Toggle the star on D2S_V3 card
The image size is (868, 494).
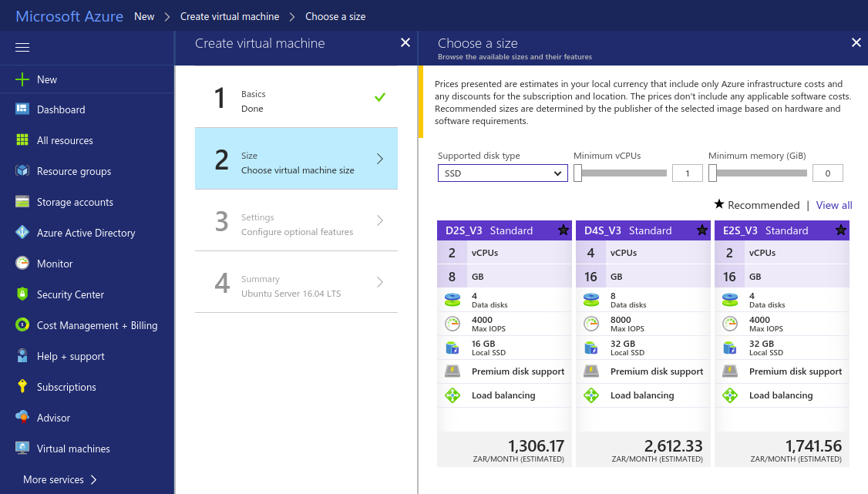[x=563, y=230]
